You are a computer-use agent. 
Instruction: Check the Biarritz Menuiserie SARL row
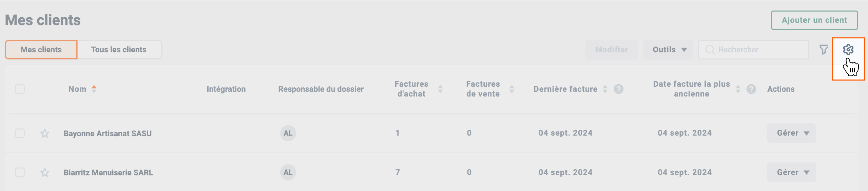pos(20,172)
